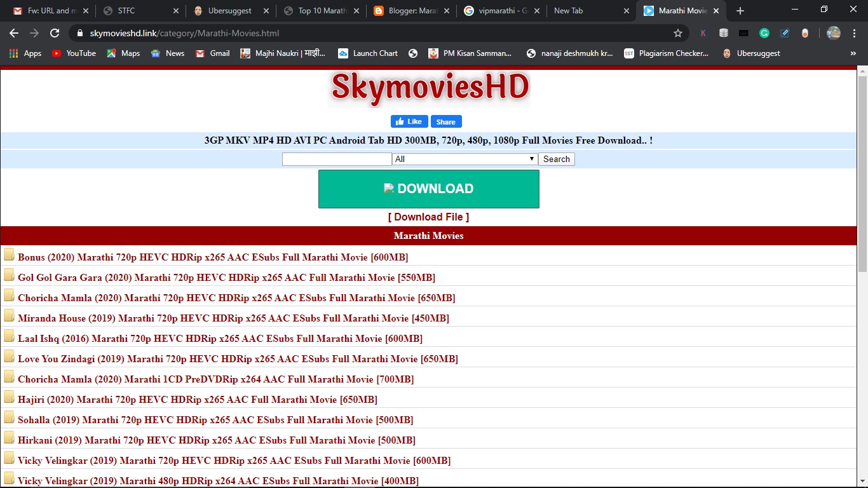Open the Maps bookmark

click(x=123, y=53)
